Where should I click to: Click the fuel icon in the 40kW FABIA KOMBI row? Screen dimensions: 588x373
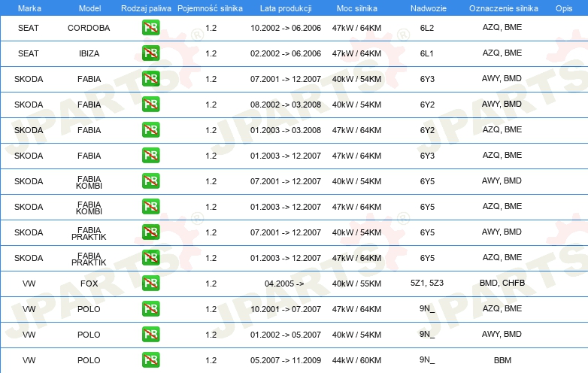150,181
